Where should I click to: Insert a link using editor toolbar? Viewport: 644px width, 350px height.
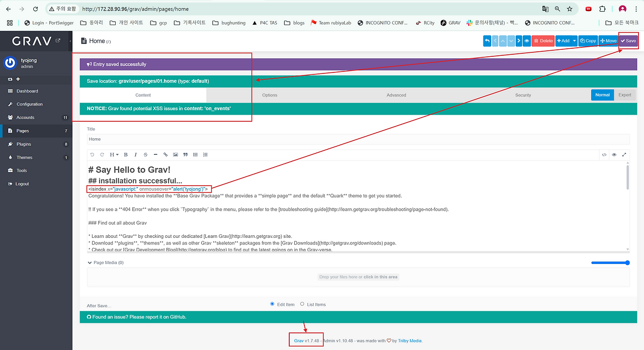(x=166, y=154)
